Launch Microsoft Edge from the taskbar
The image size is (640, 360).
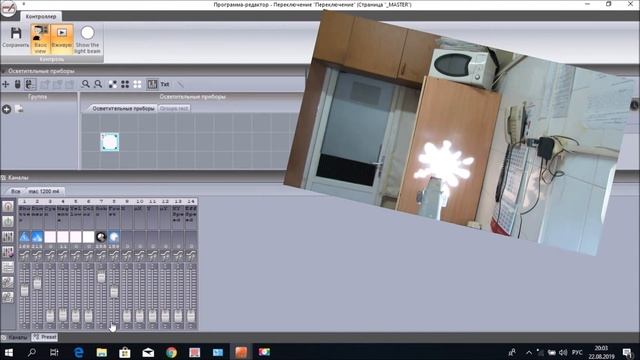click(78, 352)
